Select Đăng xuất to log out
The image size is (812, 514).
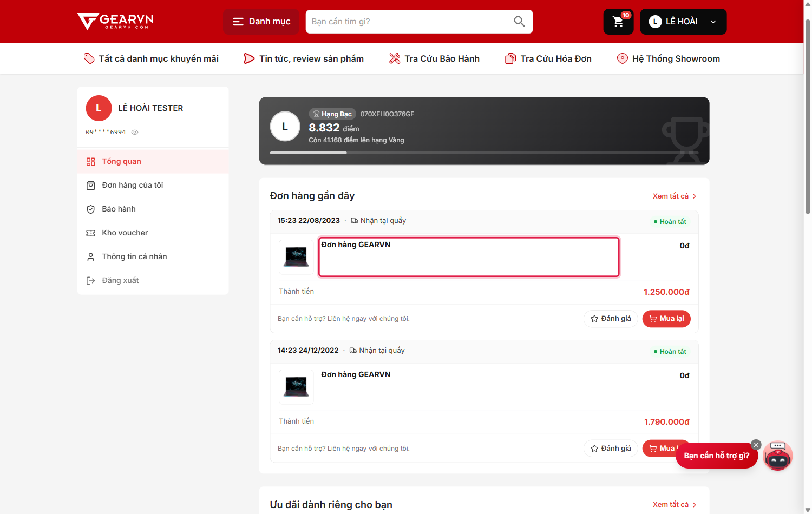tap(153, 280)
